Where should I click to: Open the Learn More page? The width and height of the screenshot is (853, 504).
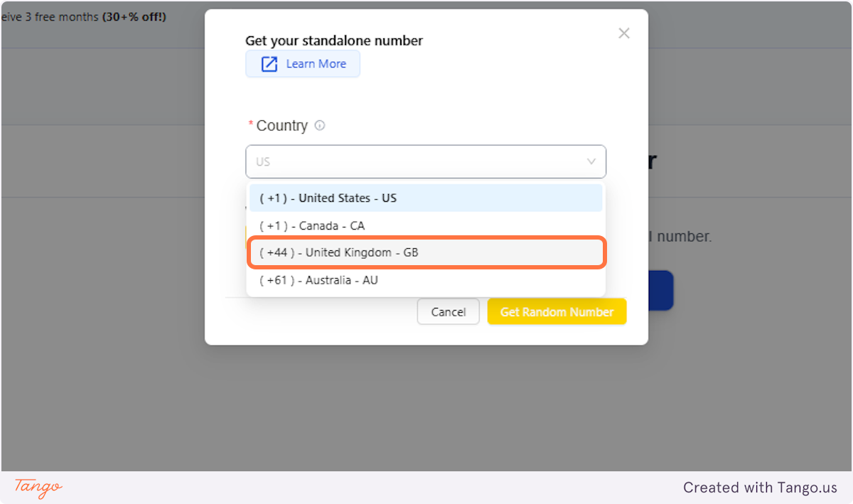click(302, 64)
